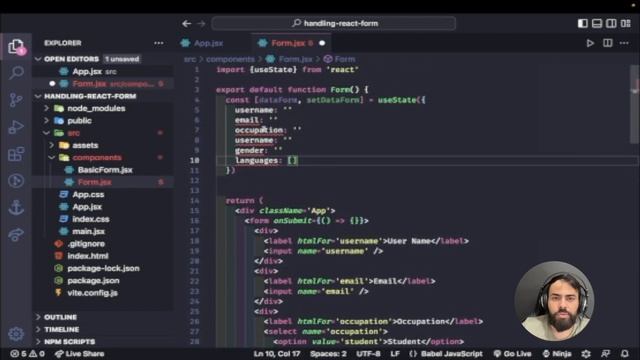The width and height of the screenshot is (640, 360).
Task: Click the Form symbol breadcrumb
Action: [x=344, y=60]
